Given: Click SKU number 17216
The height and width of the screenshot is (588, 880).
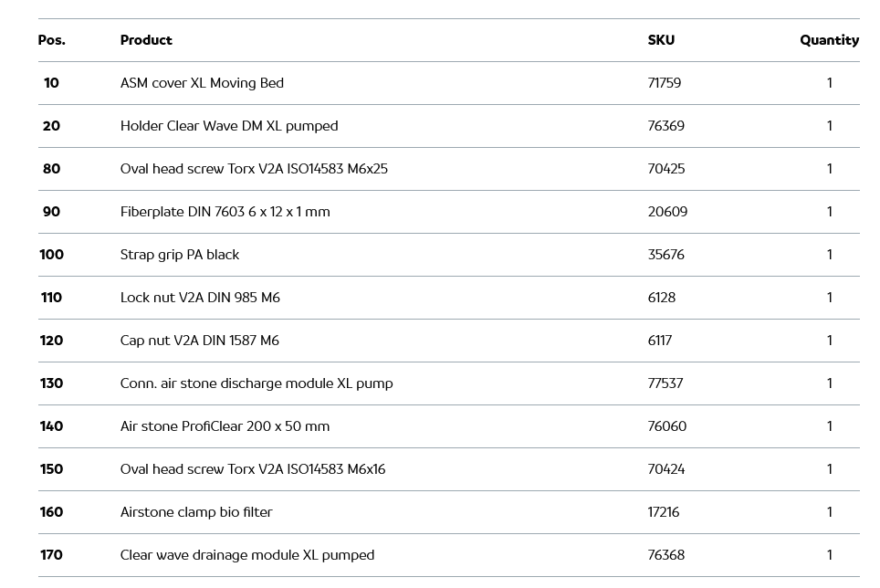Looking at the screenshot, I should tap(664, 512).
